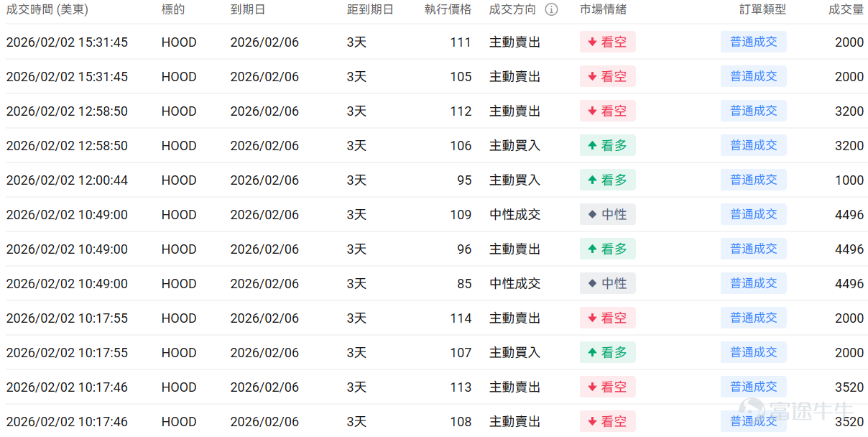
Task: Select the 標的 column header
Action: (x=173, y=10)
